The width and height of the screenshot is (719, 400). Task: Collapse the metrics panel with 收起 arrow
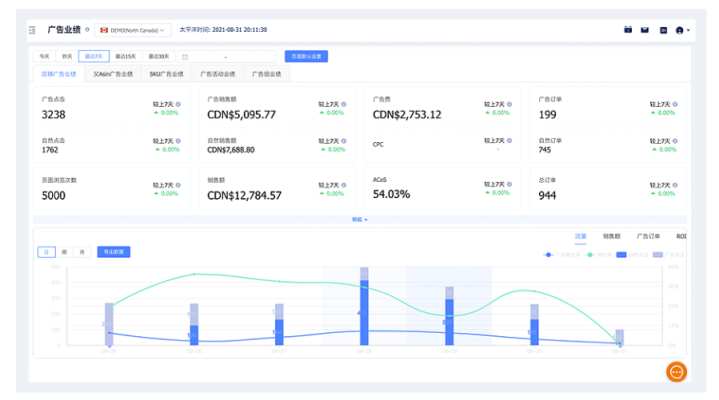point(360,218)
